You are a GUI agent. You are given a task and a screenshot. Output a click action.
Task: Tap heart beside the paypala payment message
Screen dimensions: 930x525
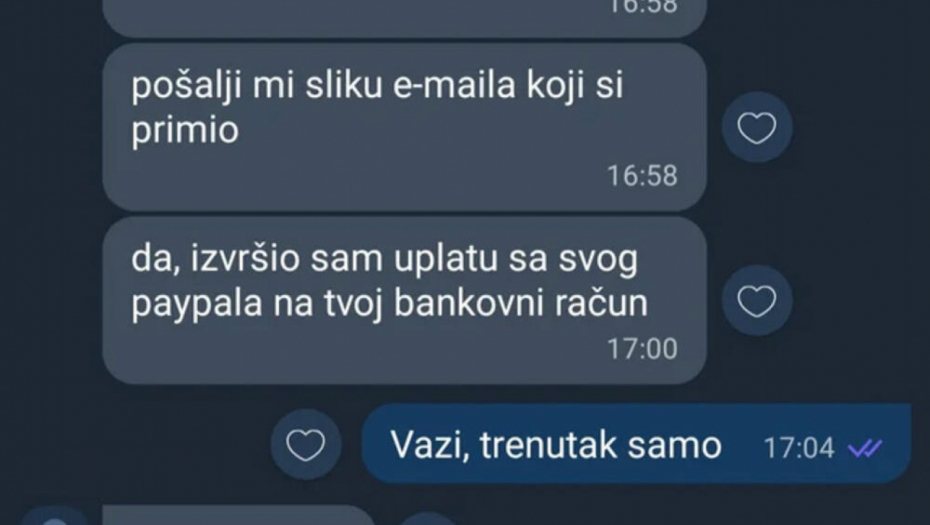757,301
